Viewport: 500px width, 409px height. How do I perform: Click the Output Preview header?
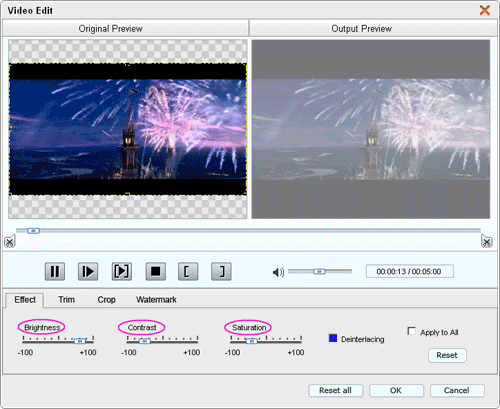coord(373,29)
